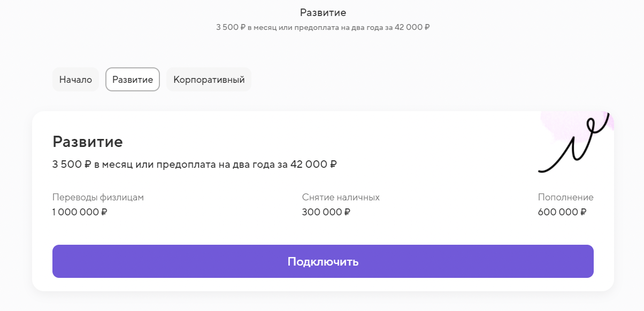Click the 'Пополнение' label
Screen dimensions: 644x311
tap(565, 197)
